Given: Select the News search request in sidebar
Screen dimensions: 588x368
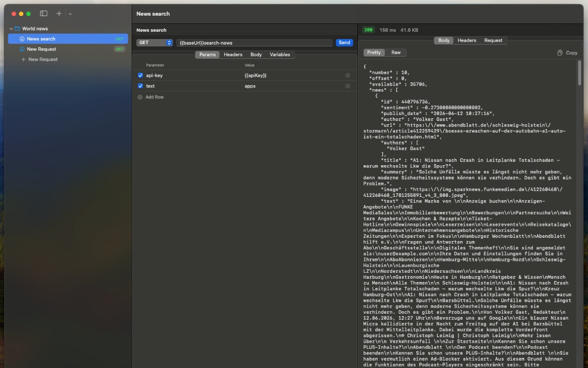Looking at the screenshot, I should point(68,39).
